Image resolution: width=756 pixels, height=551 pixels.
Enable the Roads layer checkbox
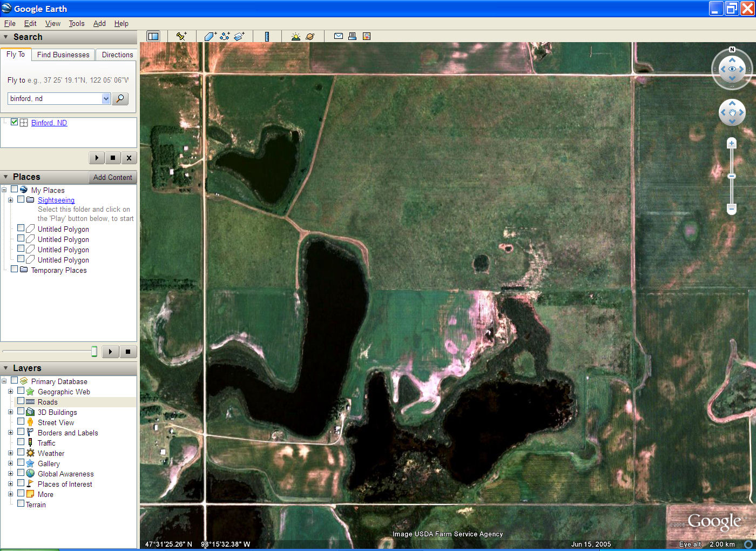pyautogui.click(x=21, y=401)
